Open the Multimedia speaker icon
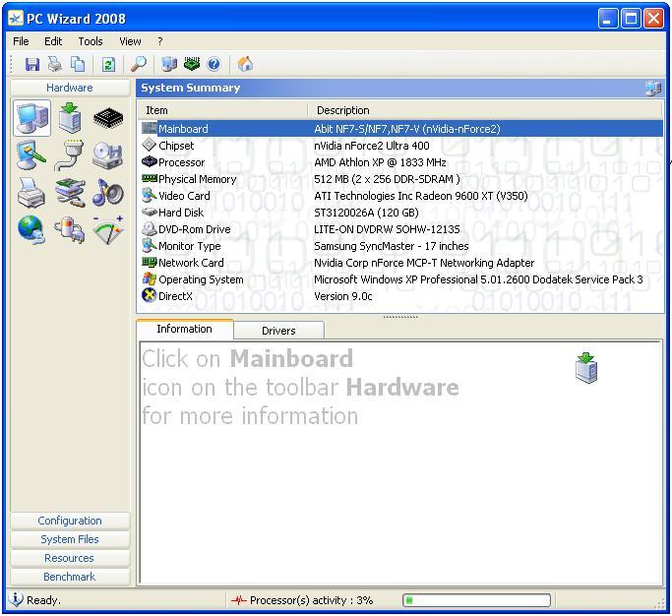This screenshot has width=672, height=616. [x=108, y=192]
